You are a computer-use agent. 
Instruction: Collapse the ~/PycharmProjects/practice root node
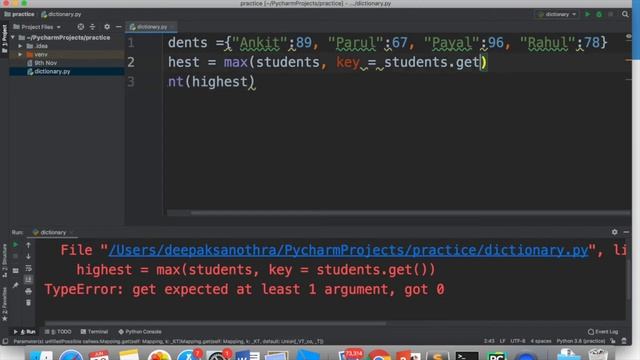click(x=13, y=38)
